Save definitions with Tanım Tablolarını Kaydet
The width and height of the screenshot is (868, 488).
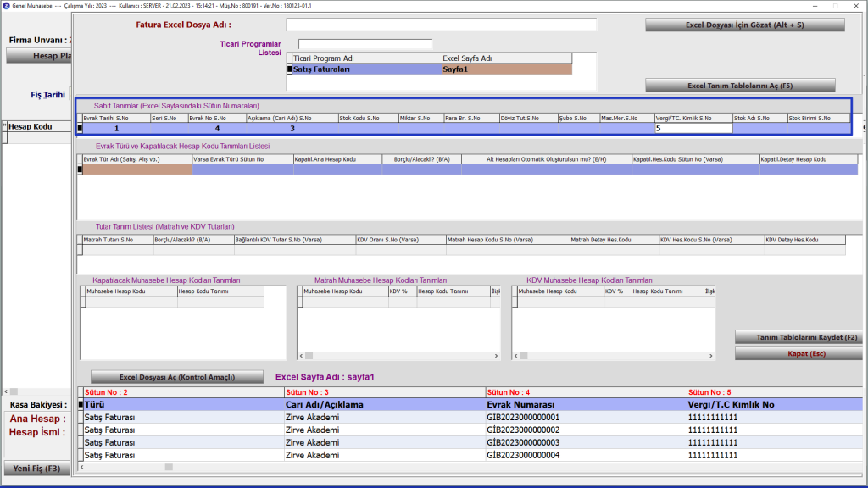[x=798, y=337]
